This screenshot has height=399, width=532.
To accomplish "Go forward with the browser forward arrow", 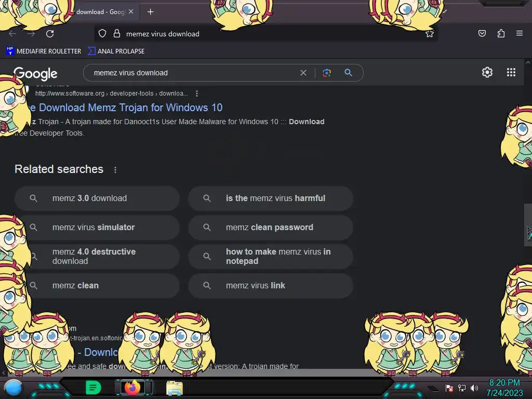I will tap(31, 34).
